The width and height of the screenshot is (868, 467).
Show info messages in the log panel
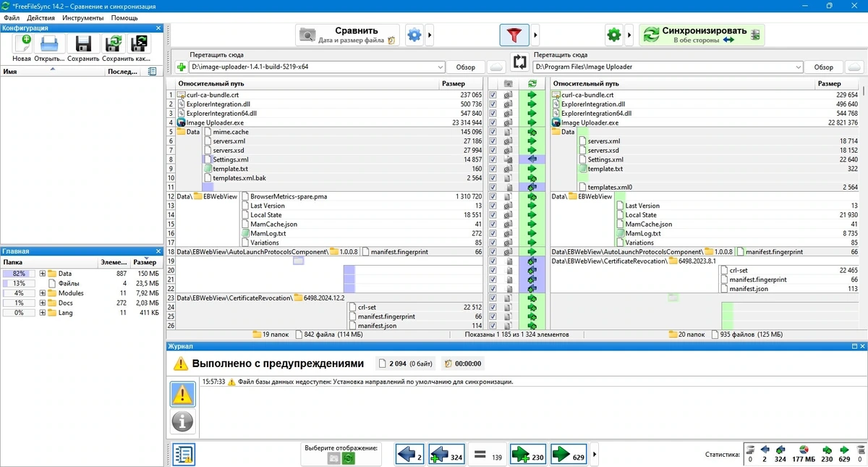pos(182,421)
